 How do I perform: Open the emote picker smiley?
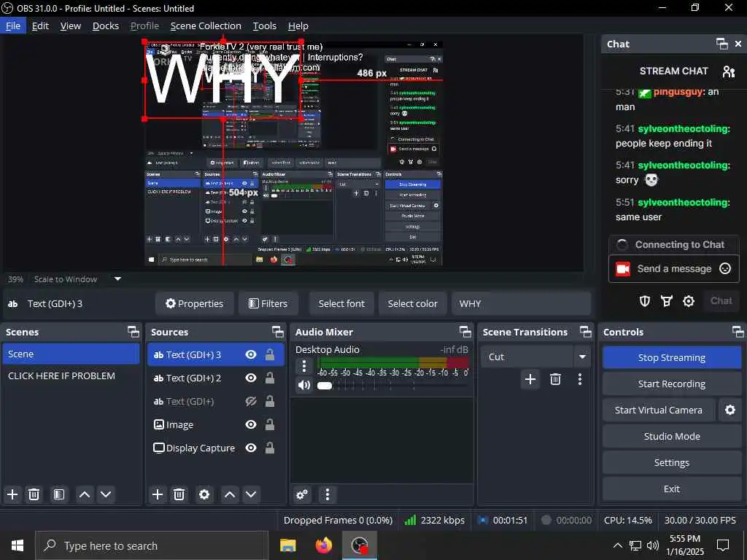[725, 268]
